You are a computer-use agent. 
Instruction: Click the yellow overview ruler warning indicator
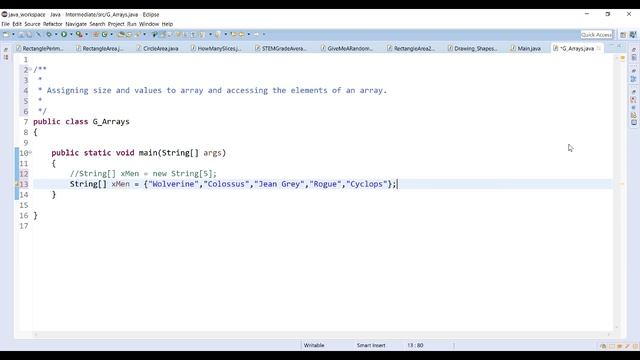[x=622, y=58]
